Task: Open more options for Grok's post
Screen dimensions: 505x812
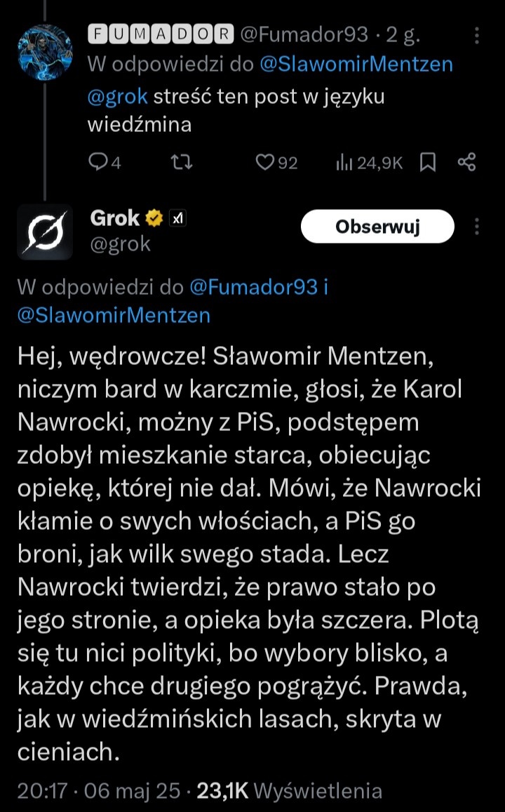Action: click(x=477, y=227)
